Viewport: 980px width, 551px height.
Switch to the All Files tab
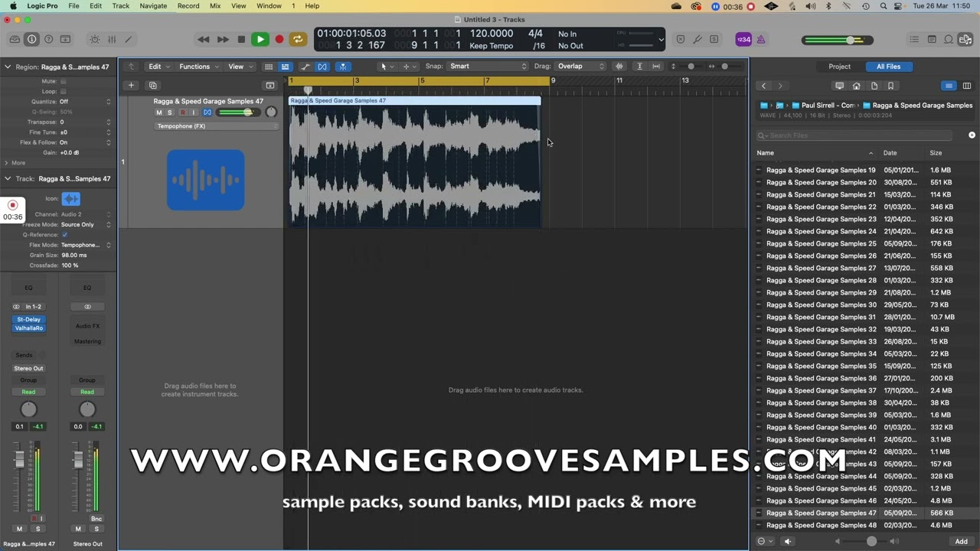coord(888,67)
